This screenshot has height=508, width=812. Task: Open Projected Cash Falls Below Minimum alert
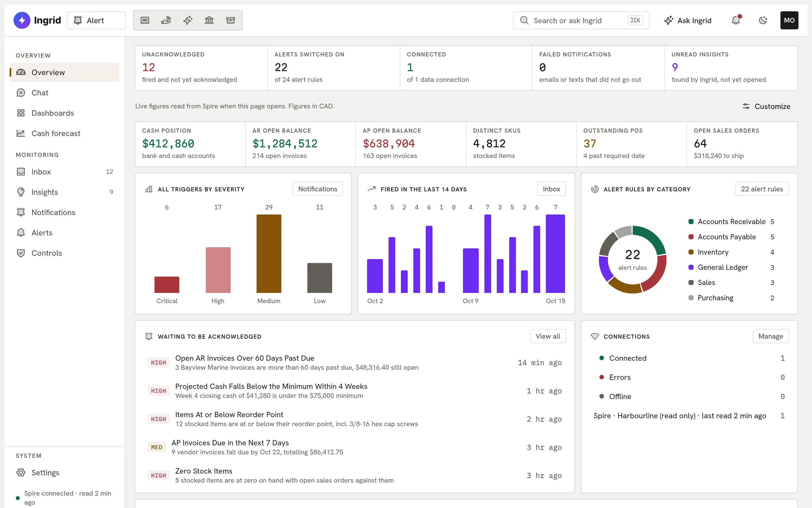355,391
